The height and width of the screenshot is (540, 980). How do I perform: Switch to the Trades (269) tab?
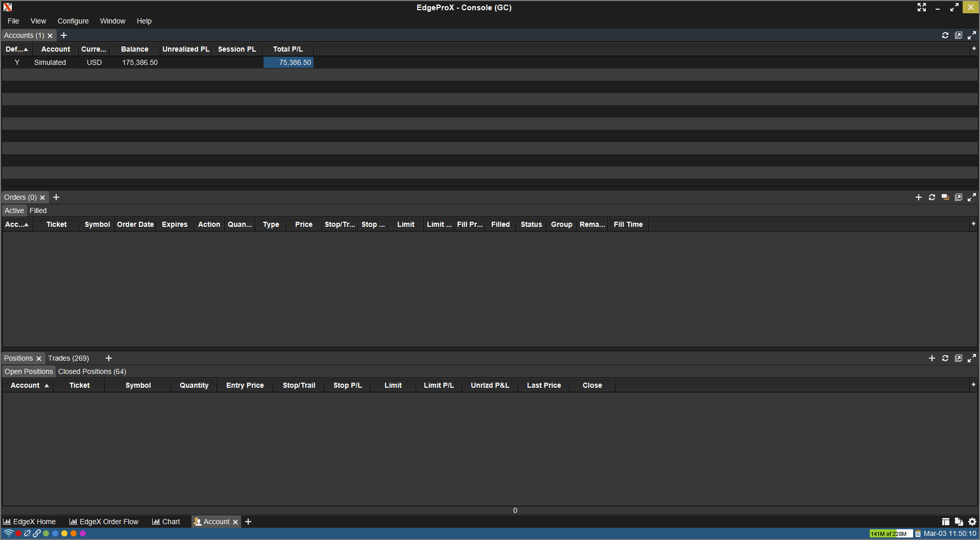(x=68, y=358)
